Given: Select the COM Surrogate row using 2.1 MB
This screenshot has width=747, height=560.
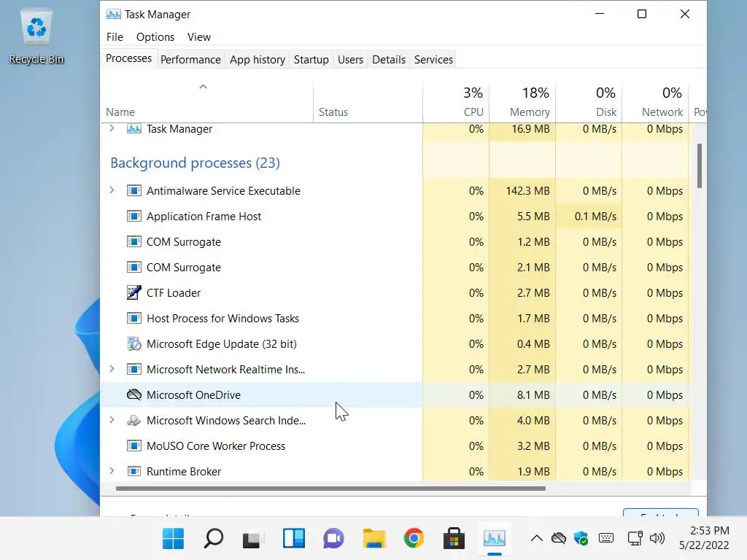Looking at the screenshot, I should [x=395, y=267].
